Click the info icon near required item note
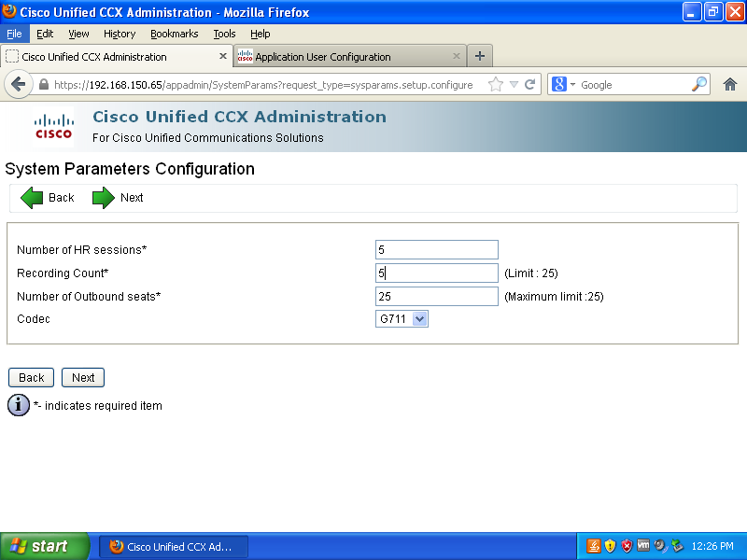Viewport: 747px width, 560px height. (x=19, y=405)
